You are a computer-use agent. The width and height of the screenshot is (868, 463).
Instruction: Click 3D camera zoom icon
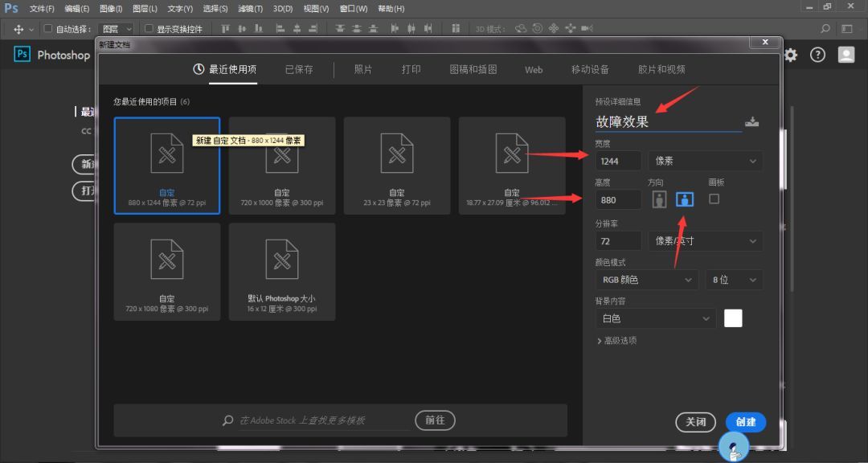point(588,29)
